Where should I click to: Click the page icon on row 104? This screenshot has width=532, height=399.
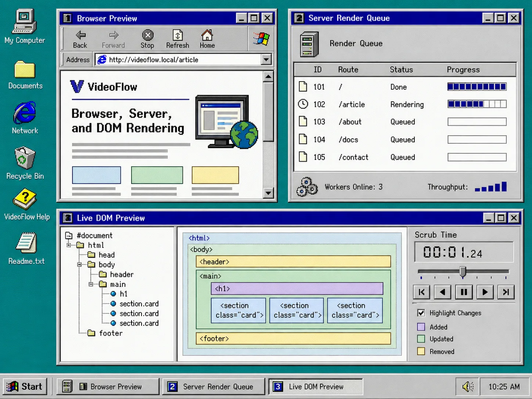point(303,139)
